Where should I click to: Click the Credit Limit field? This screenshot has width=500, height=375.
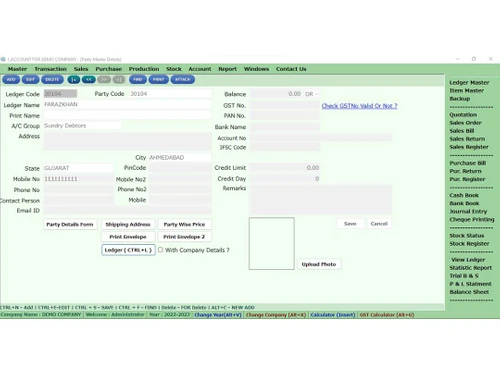tap(284, 168)
